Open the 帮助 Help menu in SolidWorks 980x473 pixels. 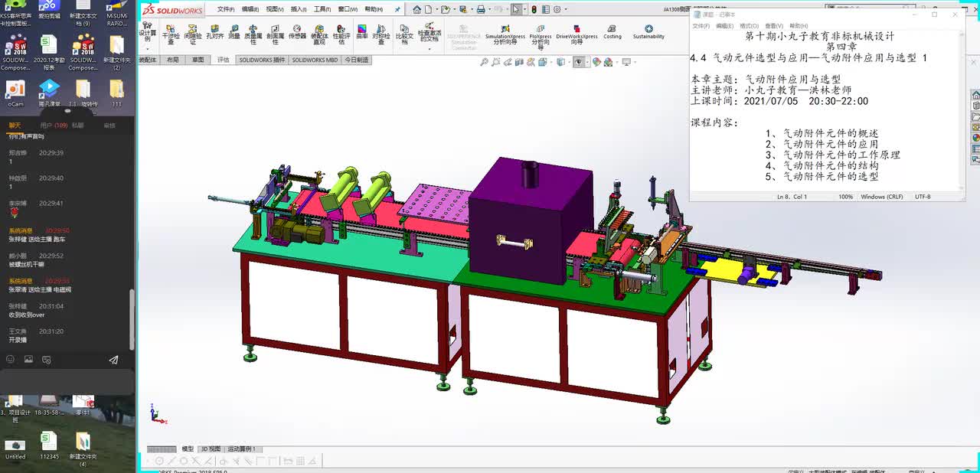click(373, 9)
